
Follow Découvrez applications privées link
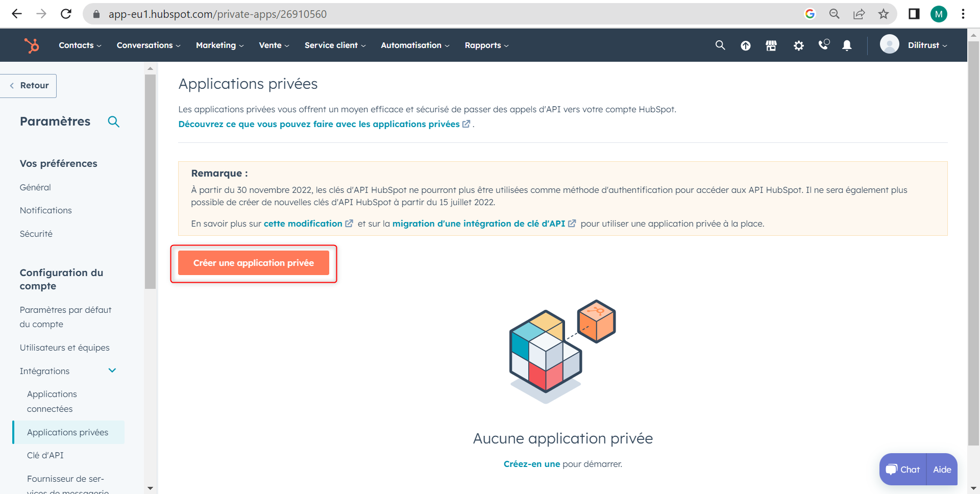325,124
